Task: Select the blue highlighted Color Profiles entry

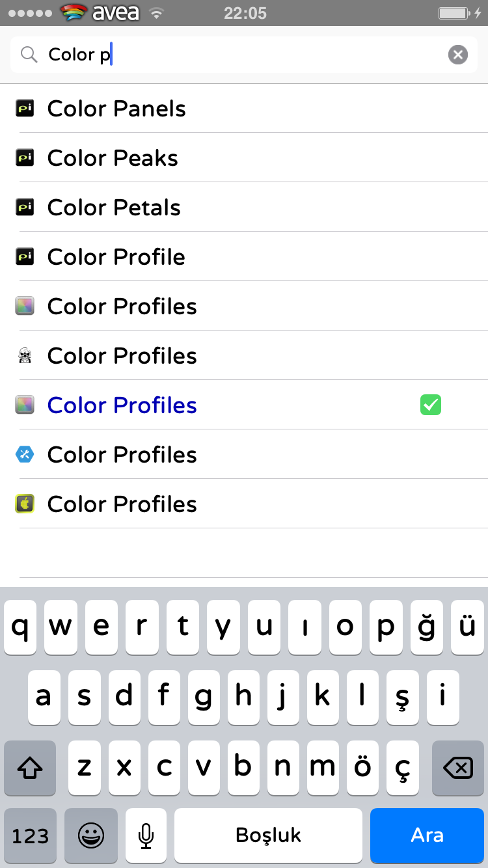Action: (244, 405)
